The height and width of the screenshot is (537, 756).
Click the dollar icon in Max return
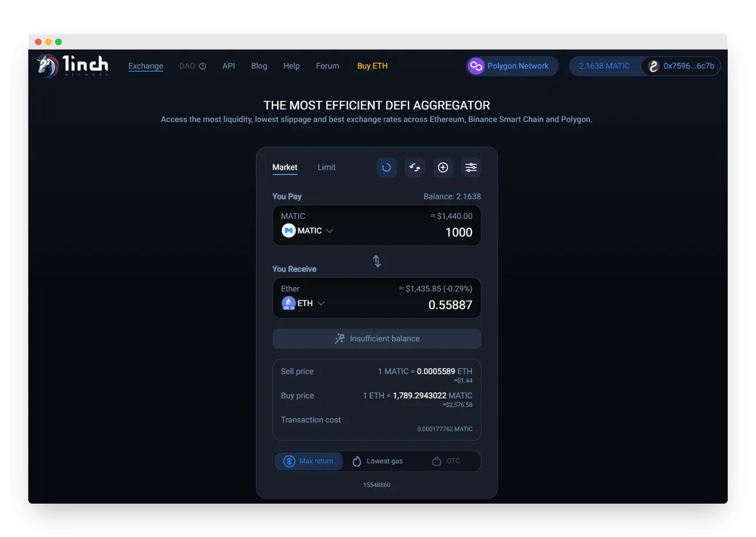click(289, 461)
